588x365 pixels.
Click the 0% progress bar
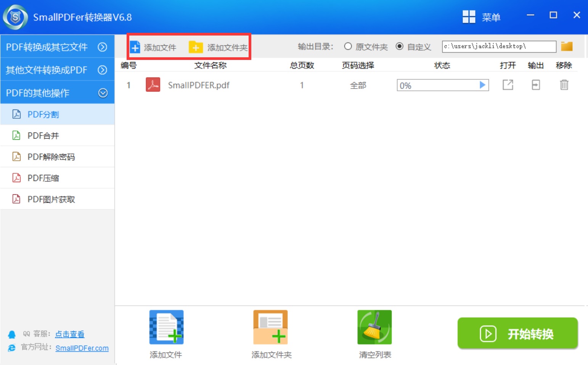click(x=443, y=85)
